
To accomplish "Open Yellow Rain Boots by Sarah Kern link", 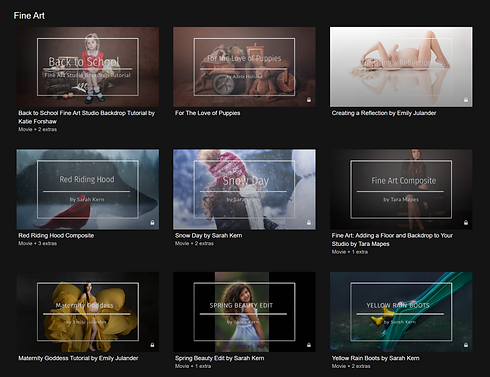I will (x=375, y=358).
